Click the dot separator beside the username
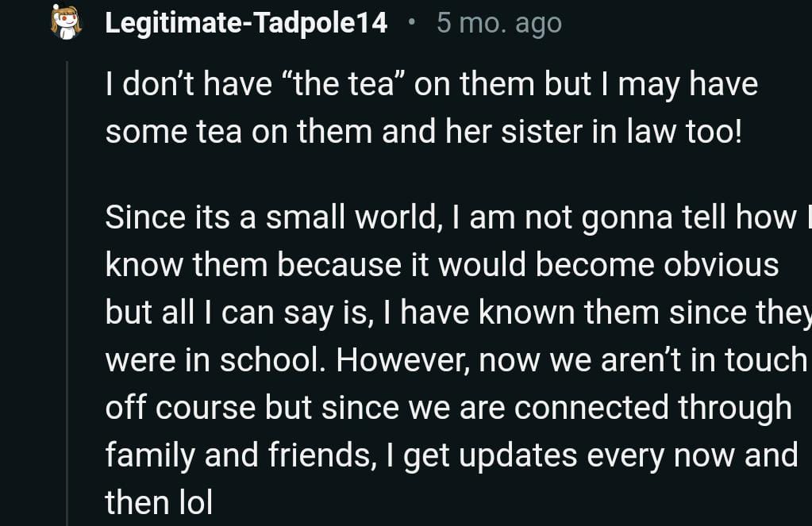This screenshot has width=812, height=526. [410, 22]
